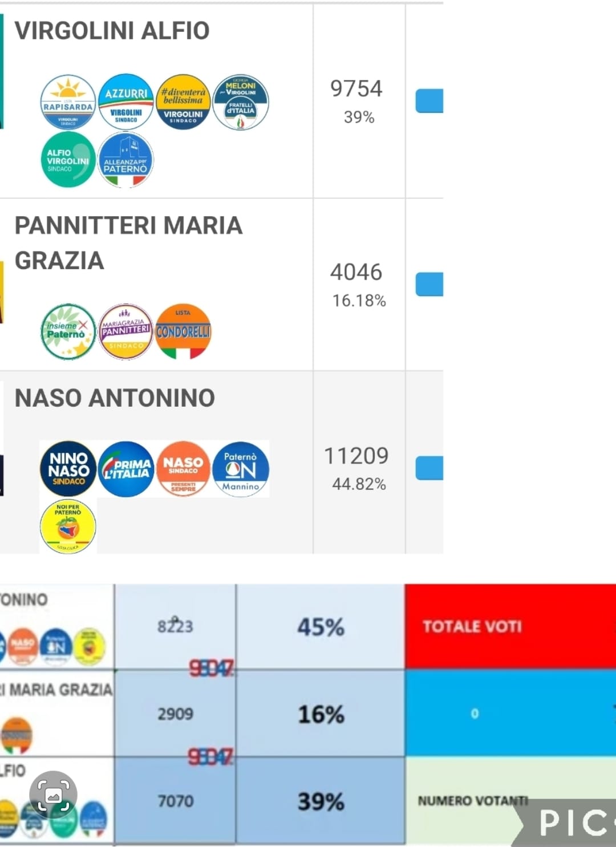Screen dimensions: 616x847
Task: Click the blue button beside Naso's votes
Action: tap(429, 468)
